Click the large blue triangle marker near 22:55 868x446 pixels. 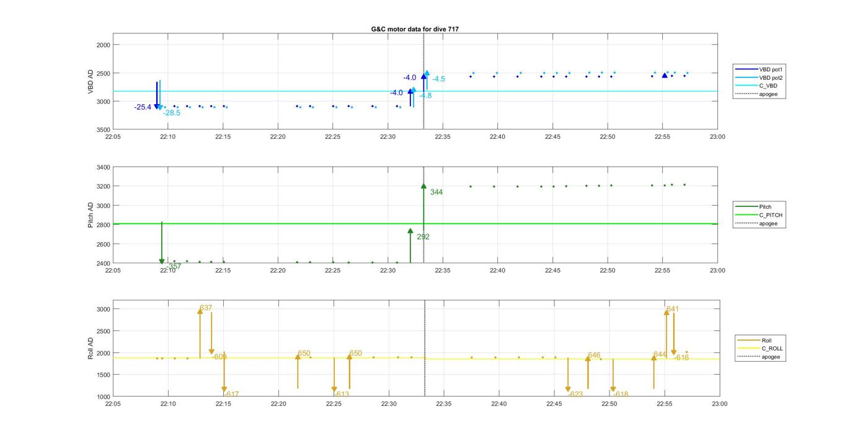[665, 76]
